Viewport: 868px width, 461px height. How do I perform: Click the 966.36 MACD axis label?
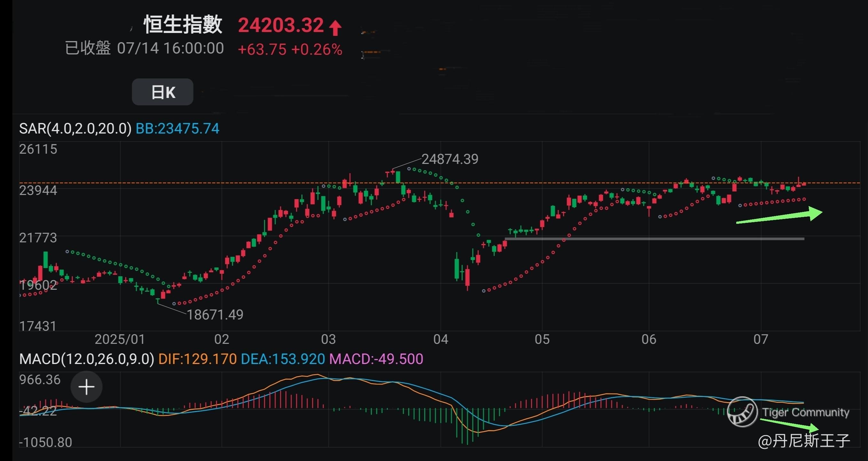[40, 380]
